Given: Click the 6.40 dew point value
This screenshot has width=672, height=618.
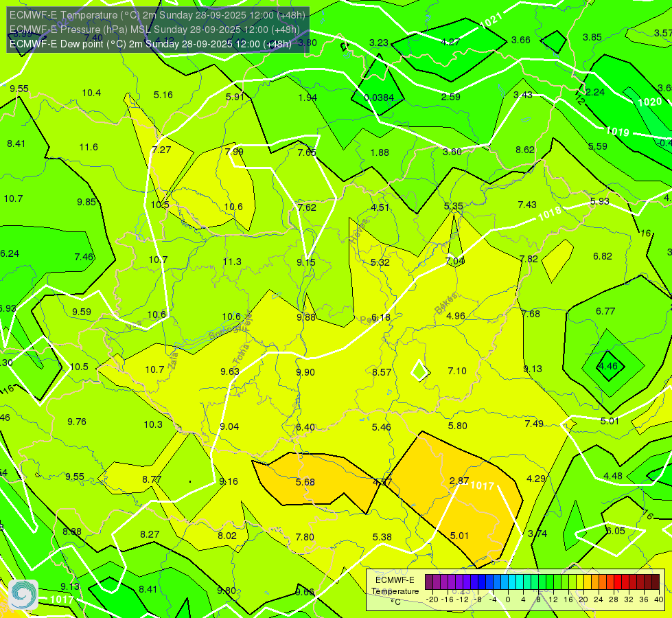Looking at the screenshot, I should [x=305, y=427].
